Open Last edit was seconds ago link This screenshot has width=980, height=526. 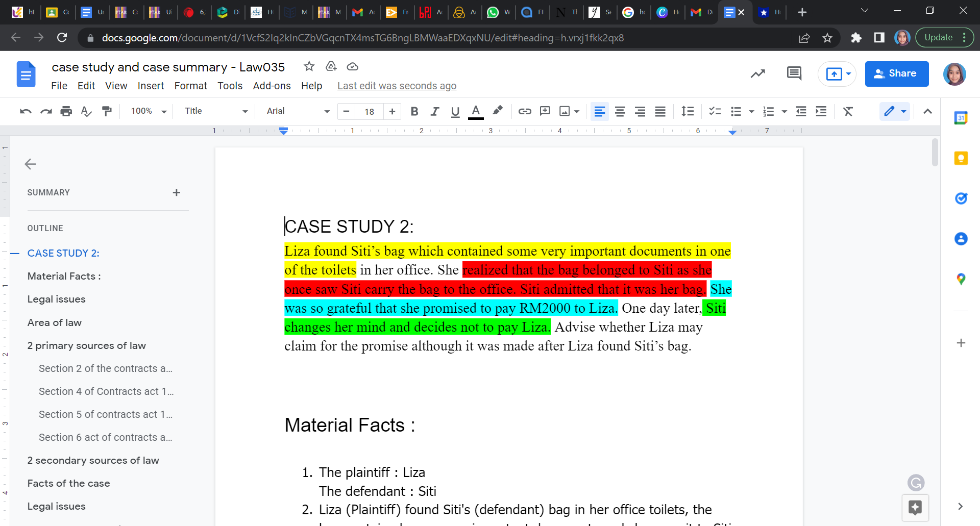tap(397, 86)
